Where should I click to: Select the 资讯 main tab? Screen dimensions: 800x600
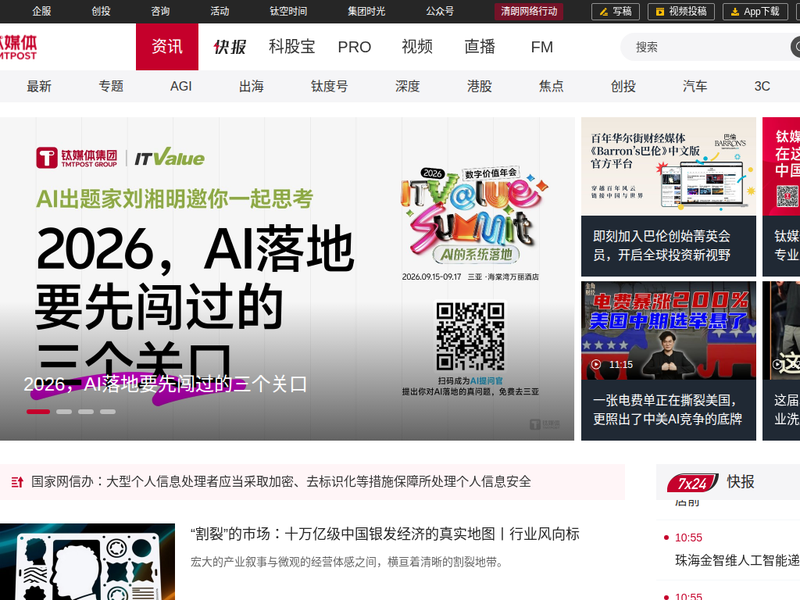pos(167,47)
